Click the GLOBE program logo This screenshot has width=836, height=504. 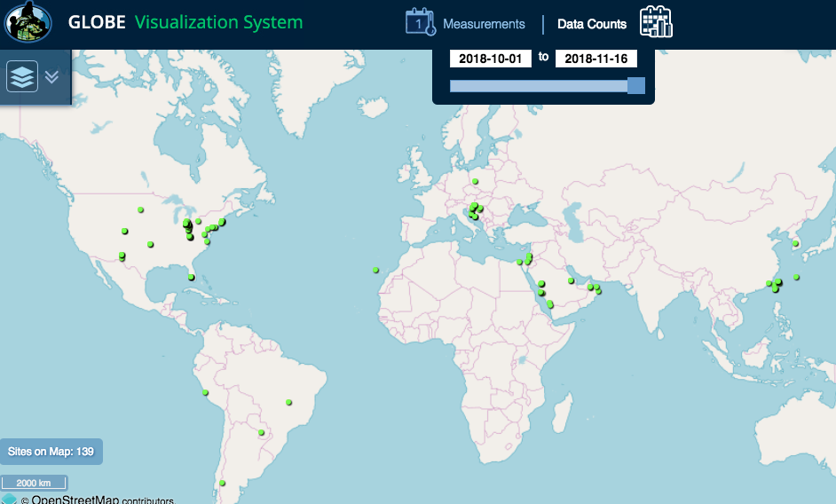pos(28,23)
